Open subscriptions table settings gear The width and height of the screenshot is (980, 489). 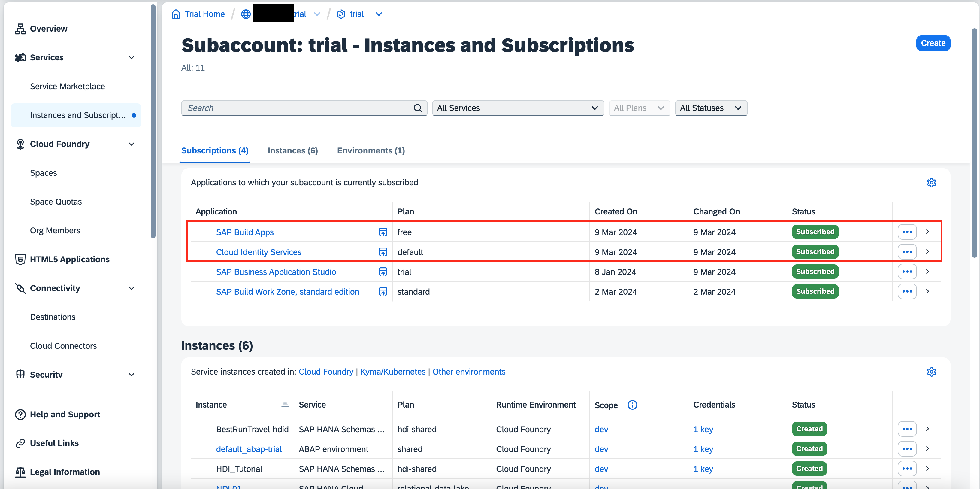tap(931, 183)
